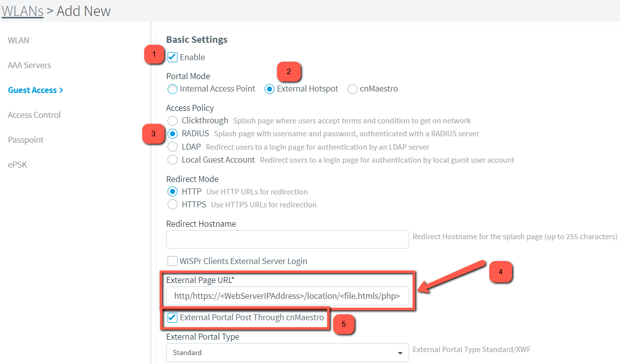Open the Access Control section
Screen dimensions: 620x364
34,115
